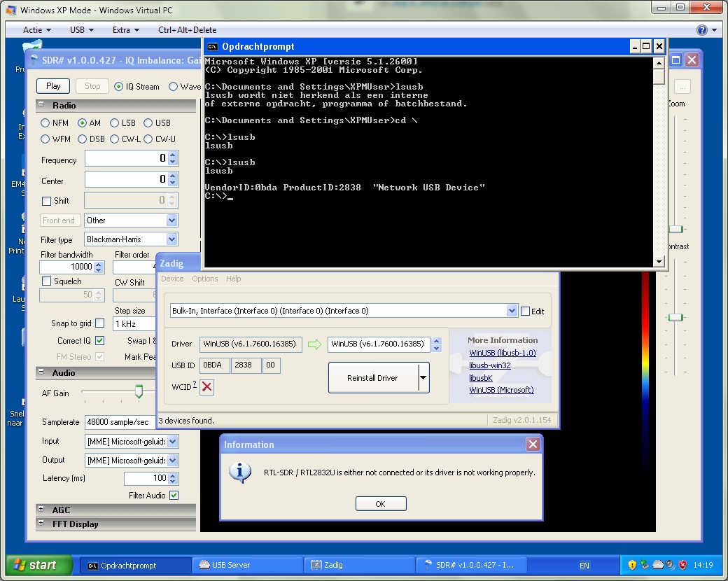Open the Virtual PC USB menu

click(x=82, y=29)
